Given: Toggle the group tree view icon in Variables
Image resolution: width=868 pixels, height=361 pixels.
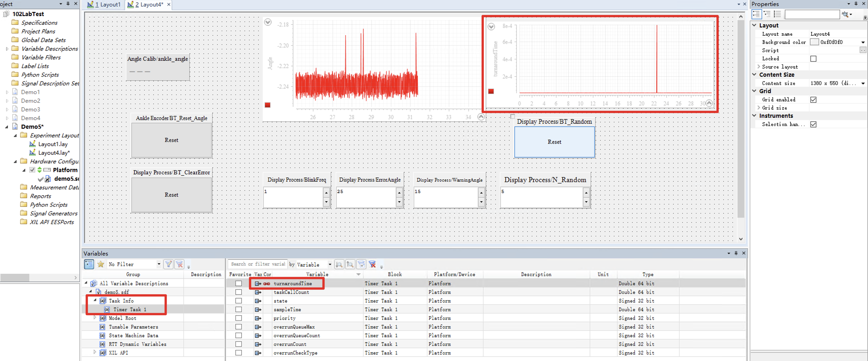Looking at the screenshot, I should pyautogui.click(x=89, y=264).
